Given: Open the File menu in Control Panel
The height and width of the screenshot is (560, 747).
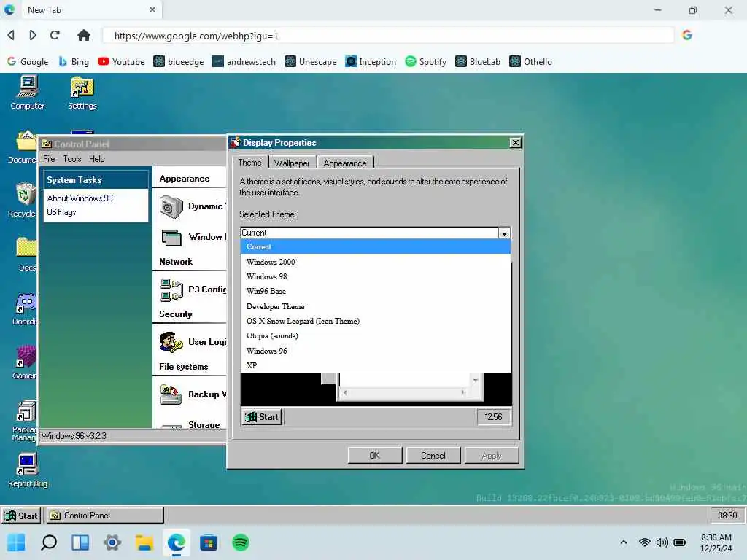Looking at the screenshot, I should (49, 159).
